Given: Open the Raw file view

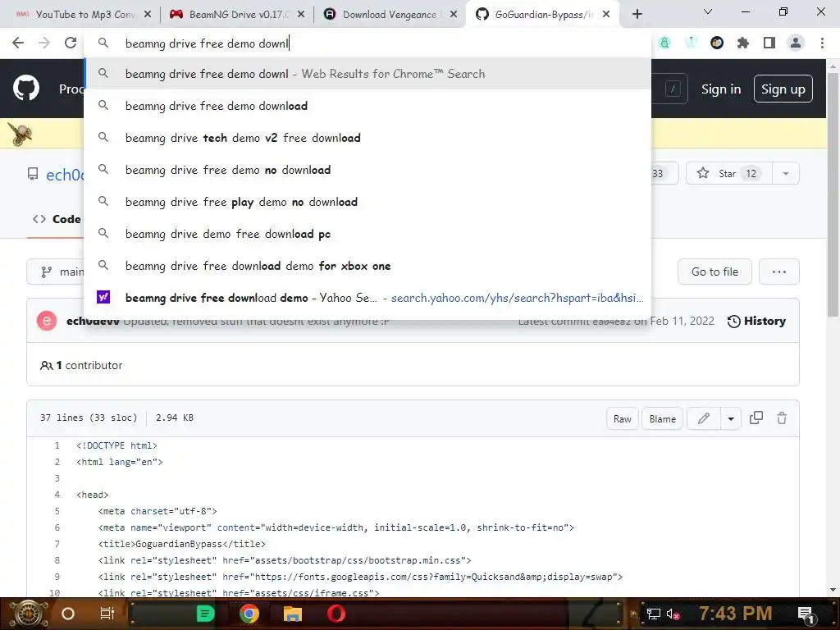Looking at the screenshot, I should click(x=622, y=418).
